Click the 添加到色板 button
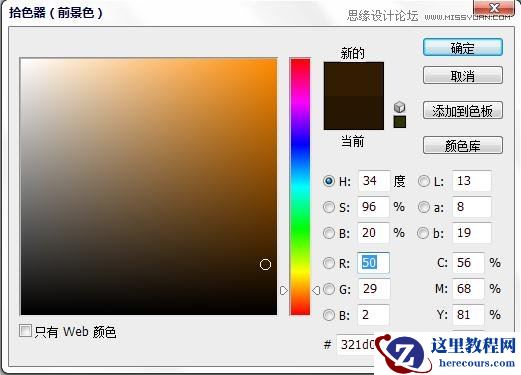 pos(463,110)
